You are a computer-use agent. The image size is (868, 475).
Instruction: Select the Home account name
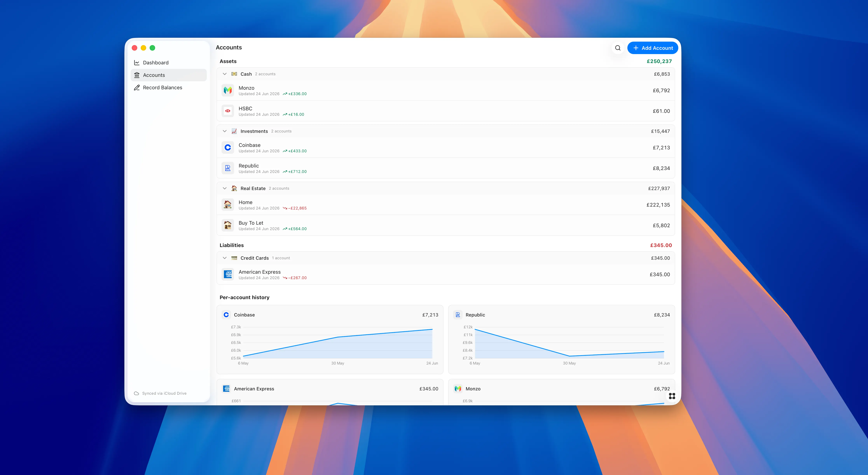[245, 202]
